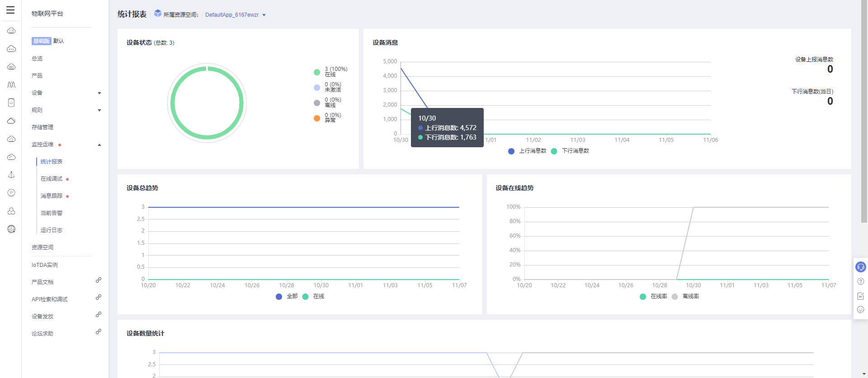Open the hamburger navigation menu
Screen dimensions: 868x378
10,10
